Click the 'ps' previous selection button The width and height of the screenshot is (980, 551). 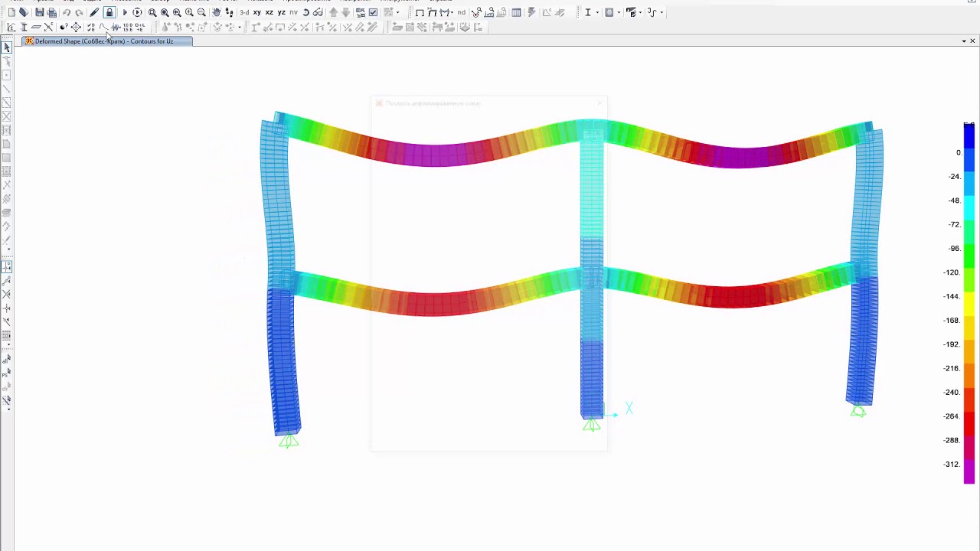pos(7,373)
